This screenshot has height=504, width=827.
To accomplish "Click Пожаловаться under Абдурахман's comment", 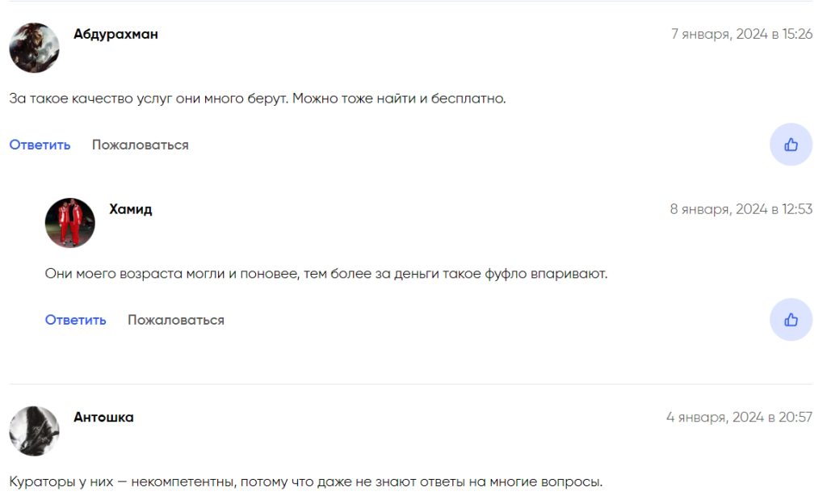I will (x=141, y=145).
